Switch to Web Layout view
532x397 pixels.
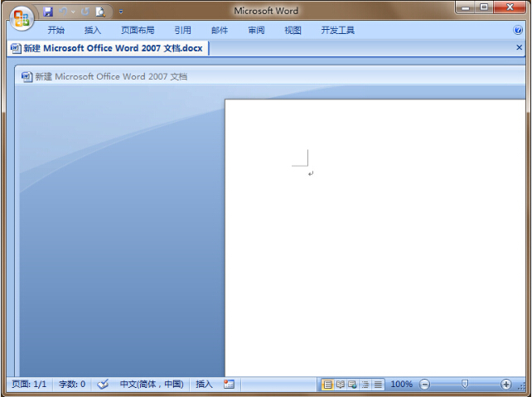[x=353, y=385]
